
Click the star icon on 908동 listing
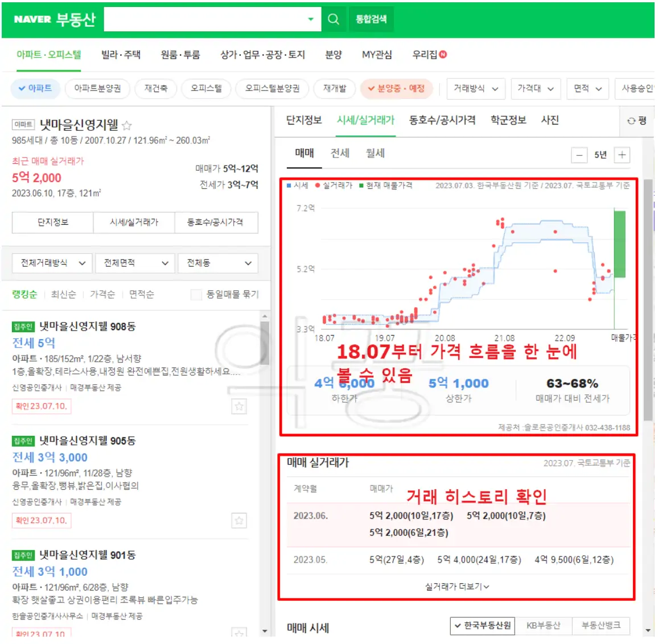point(238,407)
